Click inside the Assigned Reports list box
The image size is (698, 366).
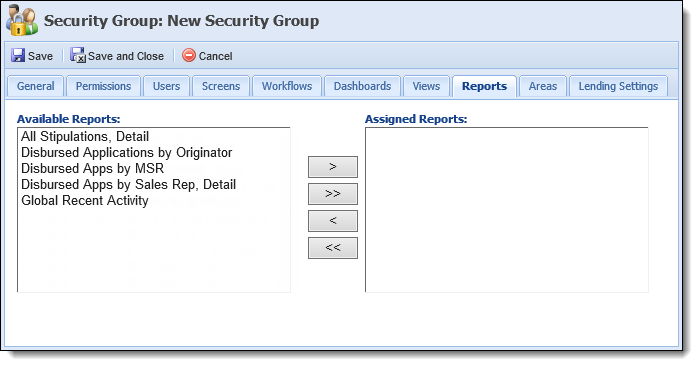pos(507,210)
